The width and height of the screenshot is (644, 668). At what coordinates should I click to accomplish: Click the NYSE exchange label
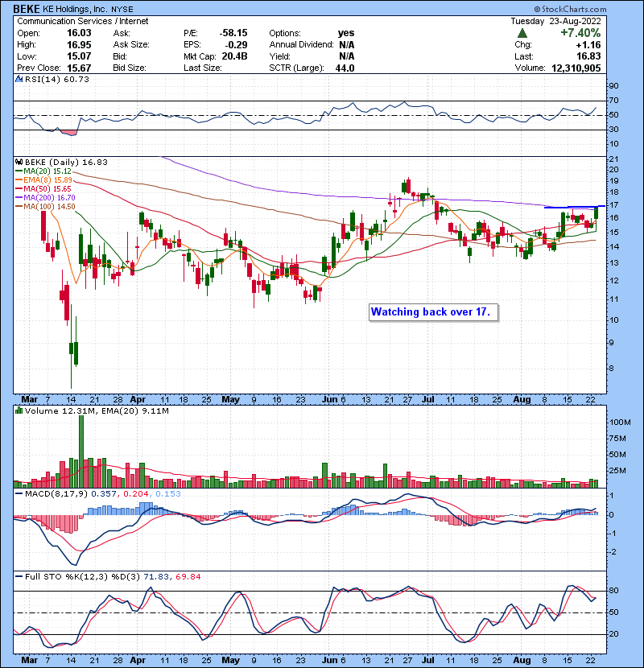click(122, 9)
